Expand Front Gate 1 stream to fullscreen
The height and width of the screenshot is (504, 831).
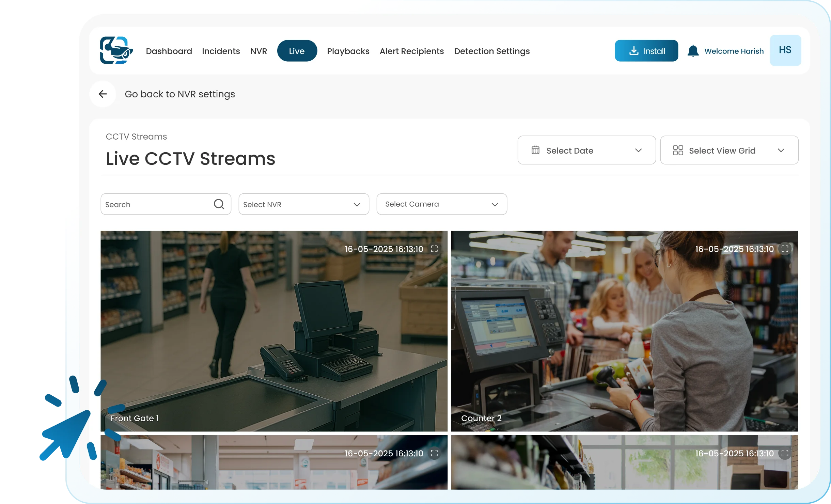(434, 249)
